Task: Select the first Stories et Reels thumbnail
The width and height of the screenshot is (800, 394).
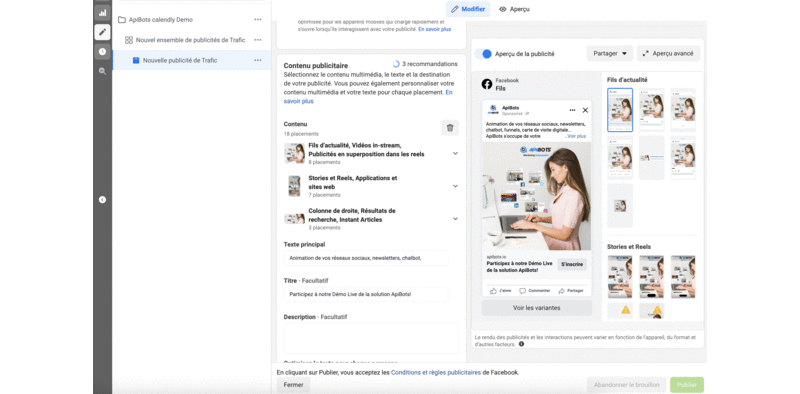Action: pyautogui.click(x=620, y=277)
